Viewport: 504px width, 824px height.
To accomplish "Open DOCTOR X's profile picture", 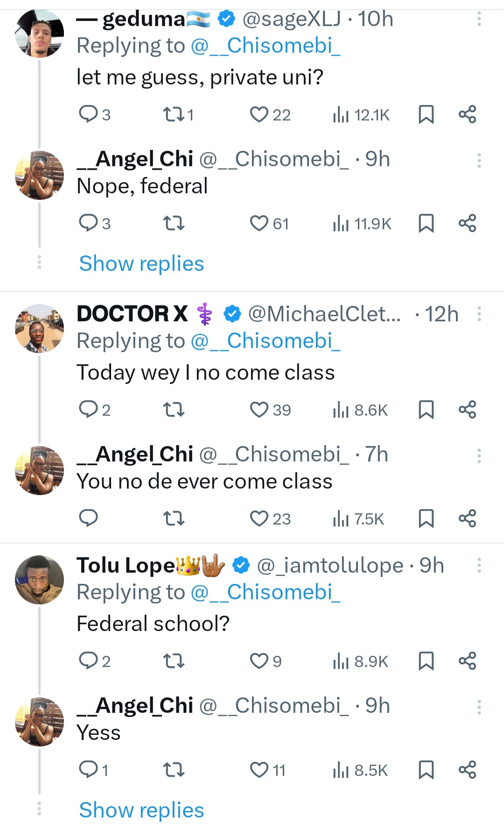I will point(39,328).
